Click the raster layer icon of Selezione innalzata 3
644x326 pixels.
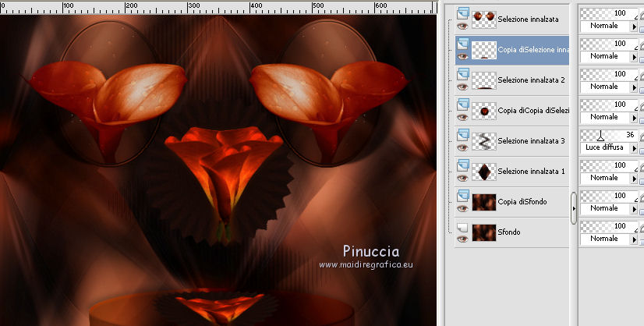click(462, 134)
